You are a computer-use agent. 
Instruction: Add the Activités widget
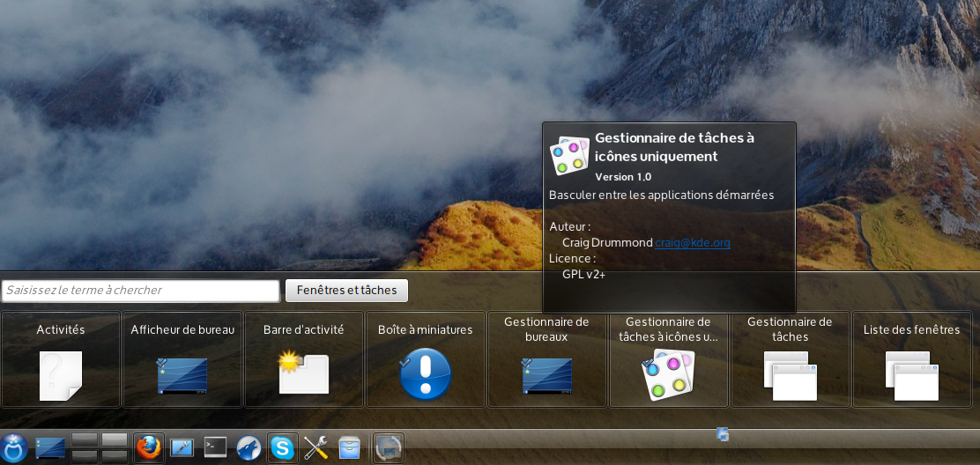coord(61,359)
